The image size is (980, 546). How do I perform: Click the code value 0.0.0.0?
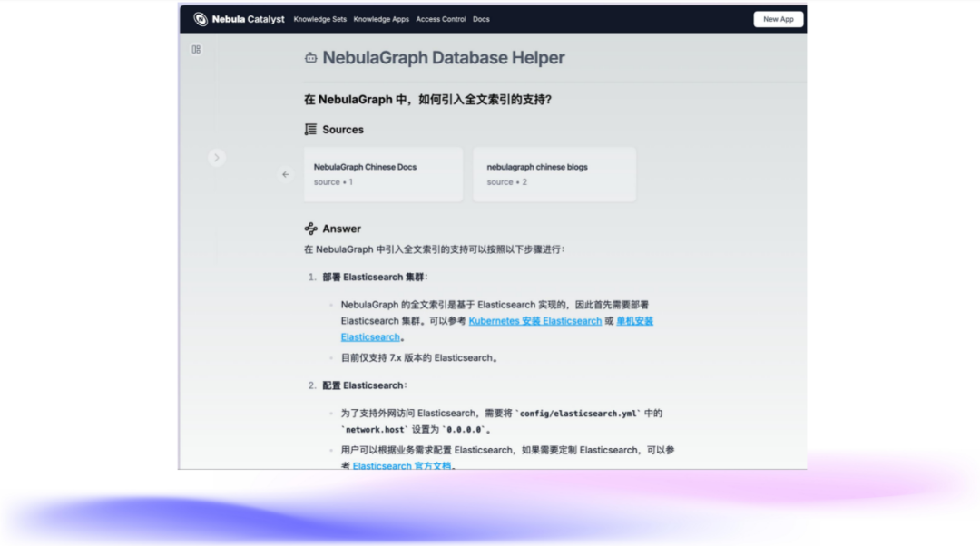464,430
